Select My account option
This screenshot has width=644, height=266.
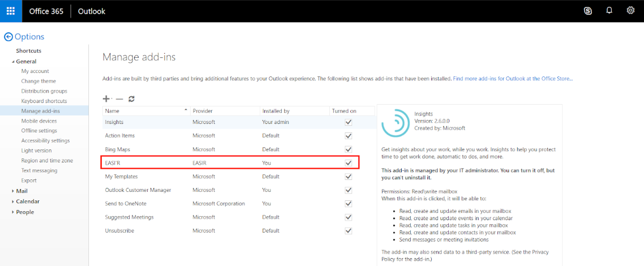tap(35, 71)
